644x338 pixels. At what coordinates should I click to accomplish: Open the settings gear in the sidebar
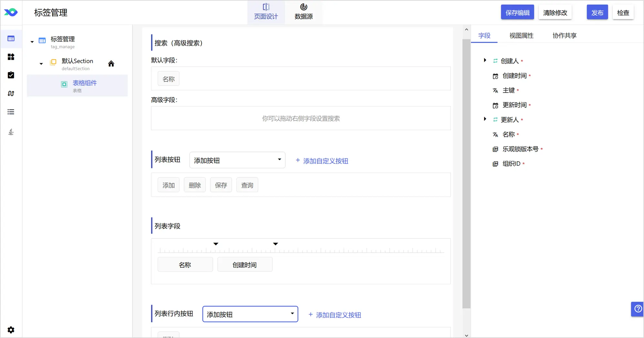click(x=11, y=330)
